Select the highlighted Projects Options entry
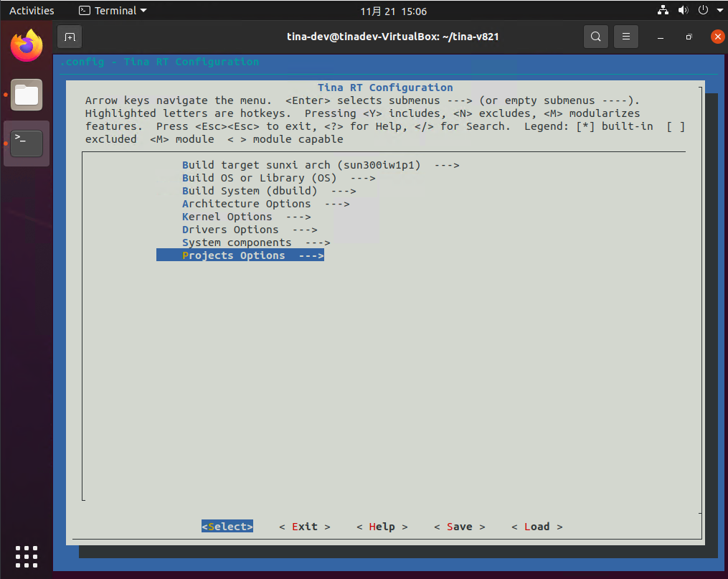The width and height of the screenshot is (728, 579). [240, 255]
